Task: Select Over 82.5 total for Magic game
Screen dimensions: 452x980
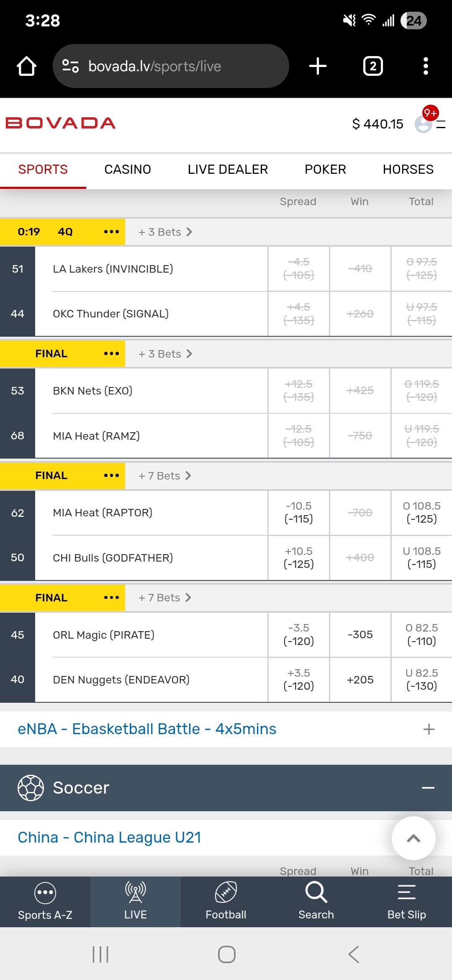Action: tap(421, 634)
